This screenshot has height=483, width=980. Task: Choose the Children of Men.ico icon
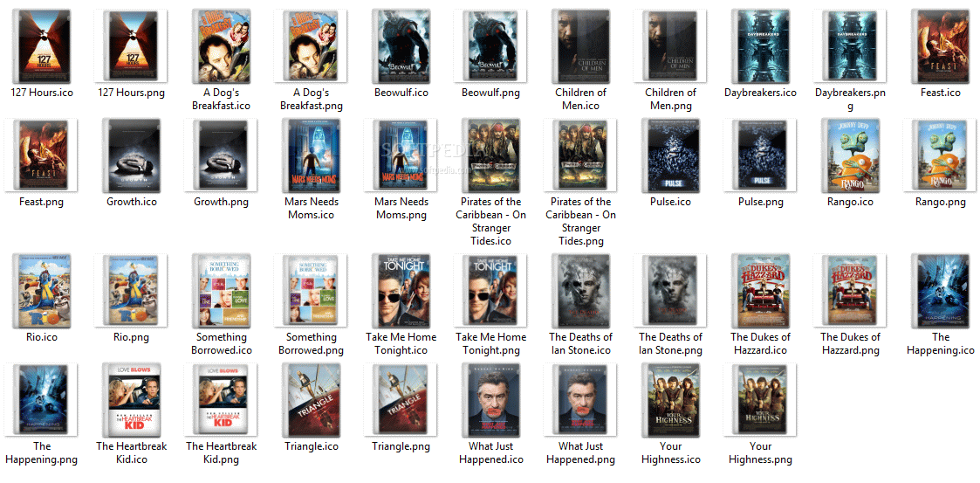[x=581, y=45]
